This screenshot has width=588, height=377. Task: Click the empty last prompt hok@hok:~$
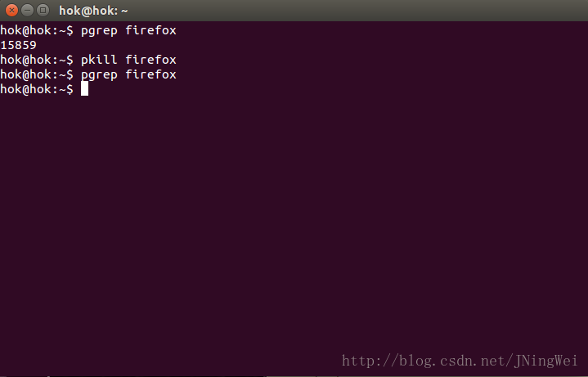point(36,89)
